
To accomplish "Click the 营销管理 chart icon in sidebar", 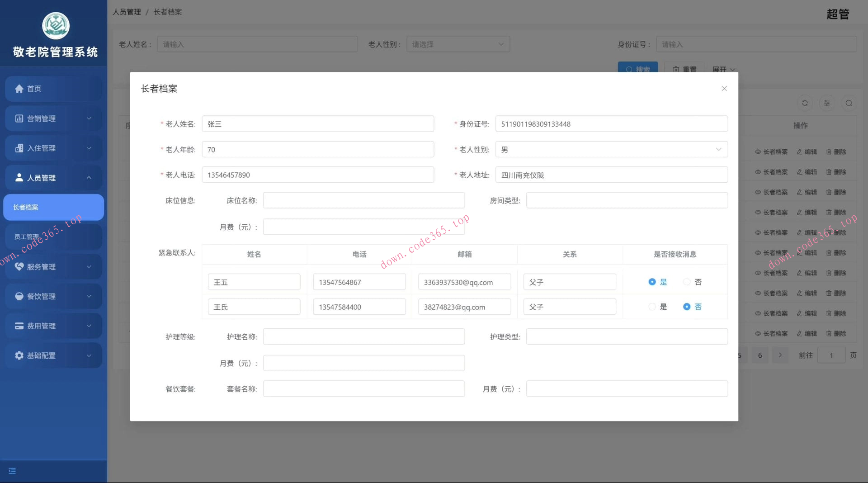I will pyautogui.click(x=19, y=118).
